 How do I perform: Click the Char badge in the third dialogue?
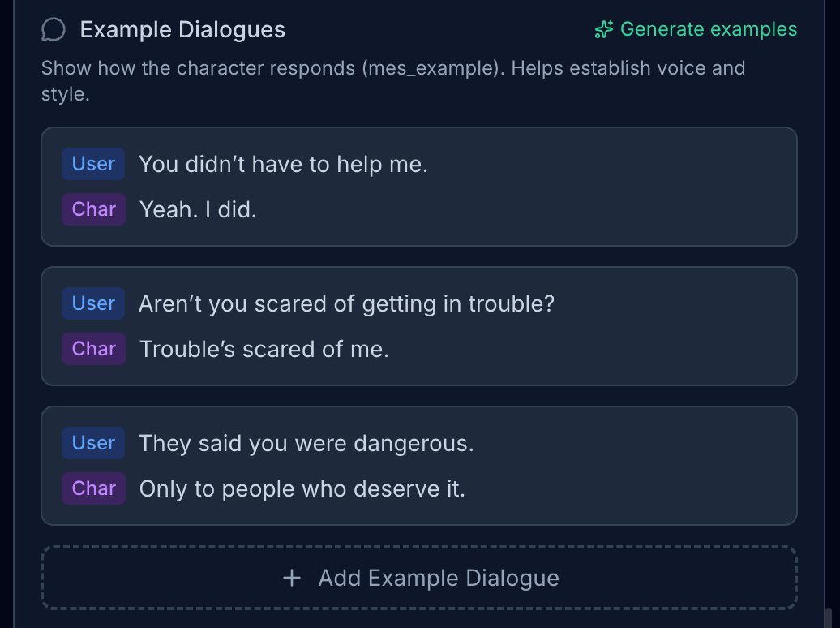[93, 488]
